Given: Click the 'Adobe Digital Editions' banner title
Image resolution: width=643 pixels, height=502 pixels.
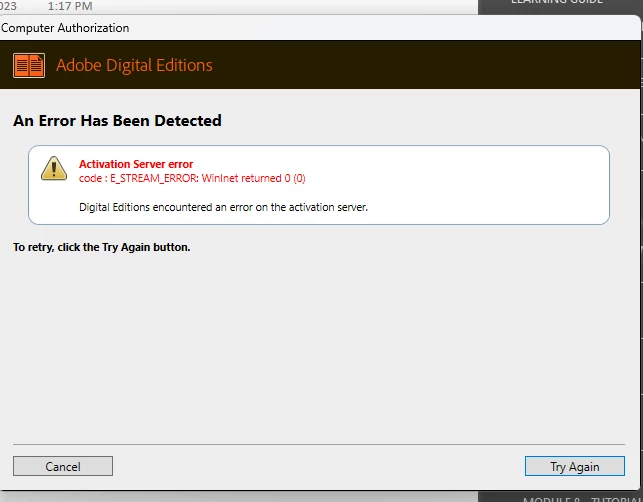Looking at the screenshot, I should point(134,65).
